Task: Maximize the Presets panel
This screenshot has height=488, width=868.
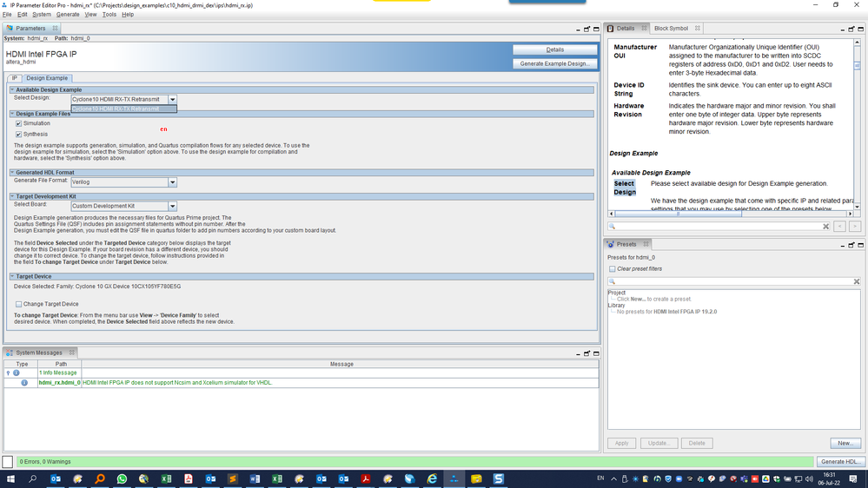Action: [861, 245]
